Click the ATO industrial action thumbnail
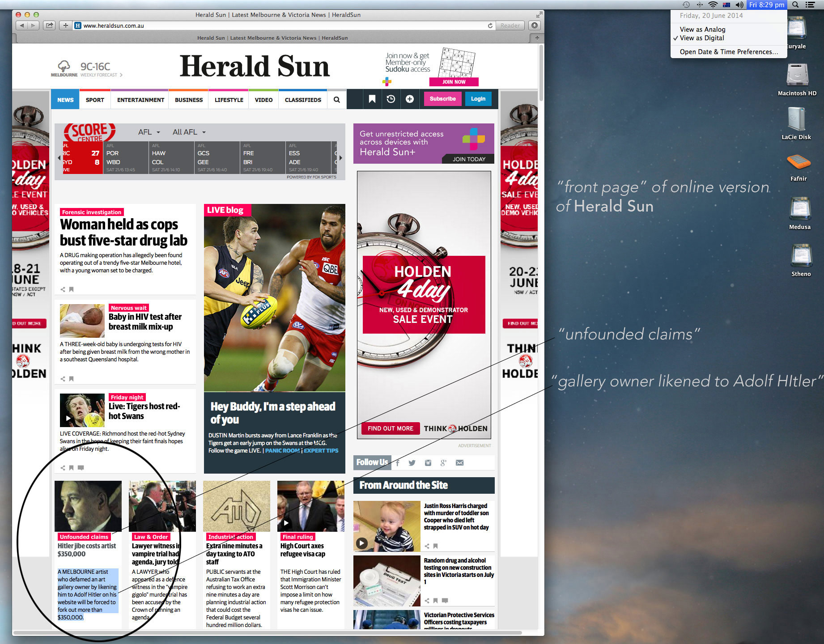The height and width of the screenshot is (644, 824). click(x=237, y=506)
